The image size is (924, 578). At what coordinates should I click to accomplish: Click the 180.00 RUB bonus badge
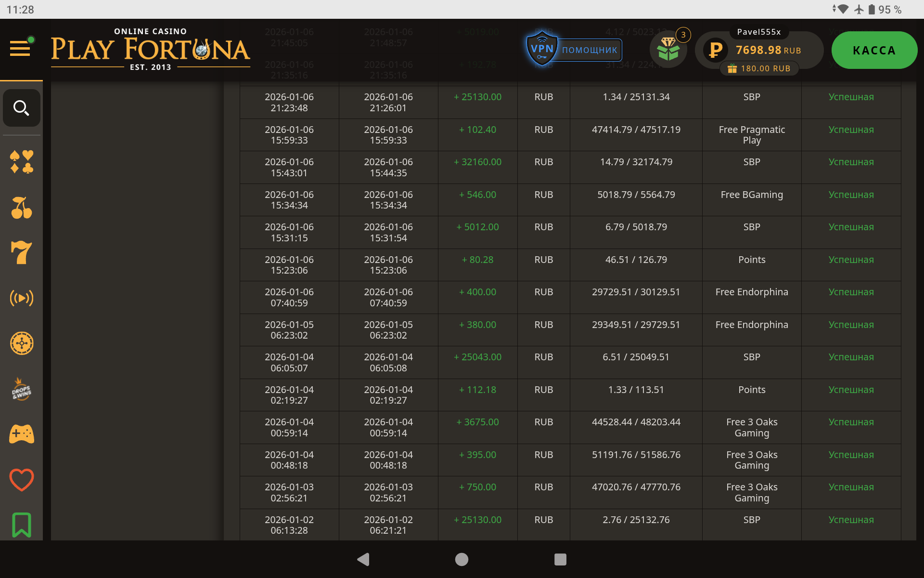(759, 68)
